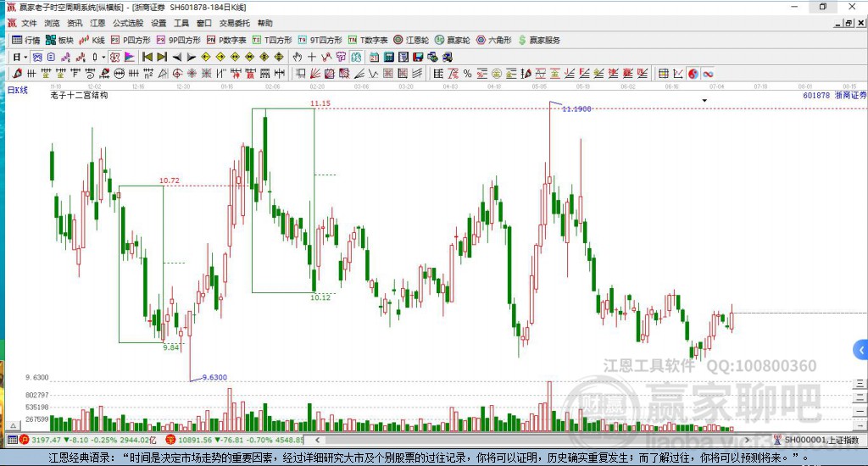
Task: Click the triangle button beside volume pane
Action: coord(14,425)
